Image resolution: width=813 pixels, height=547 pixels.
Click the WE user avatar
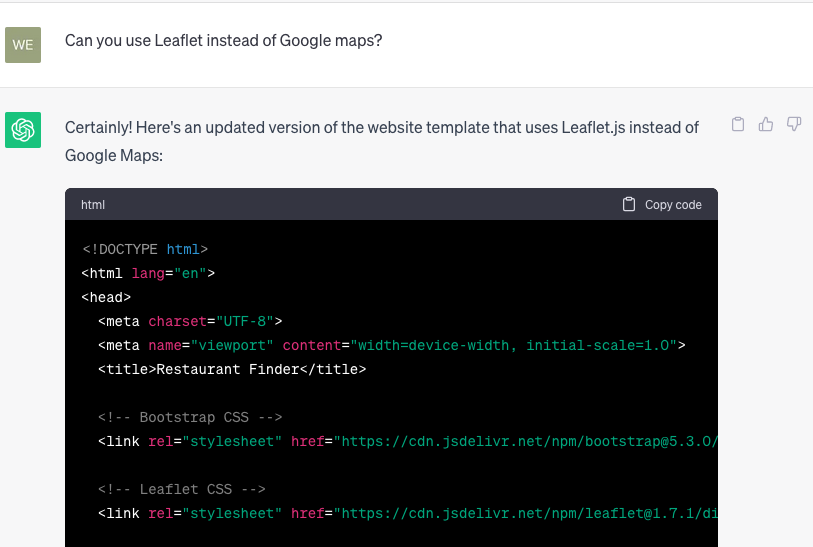coord(23,45)
